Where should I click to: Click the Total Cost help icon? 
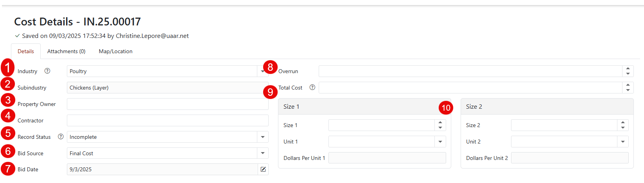[312, 88]
